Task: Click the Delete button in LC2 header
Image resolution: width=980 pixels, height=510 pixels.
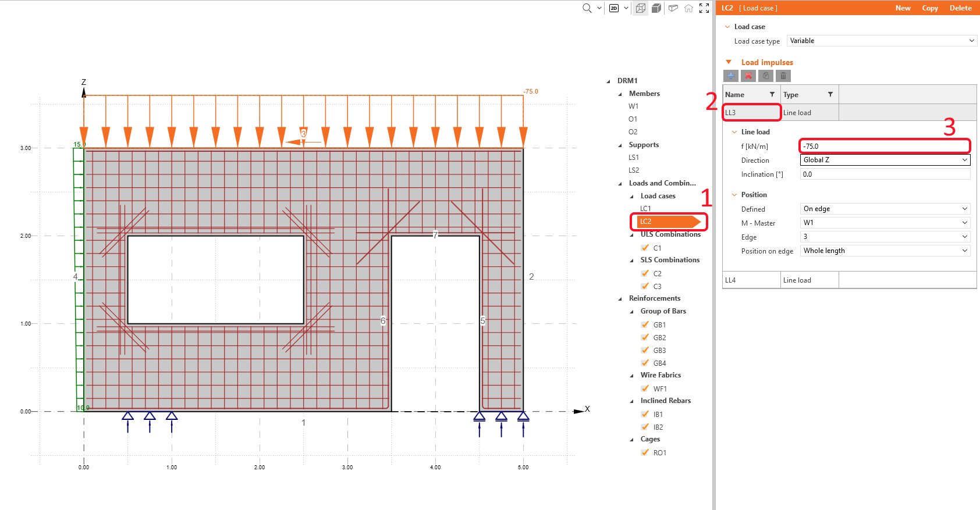Action: (960, 8)
